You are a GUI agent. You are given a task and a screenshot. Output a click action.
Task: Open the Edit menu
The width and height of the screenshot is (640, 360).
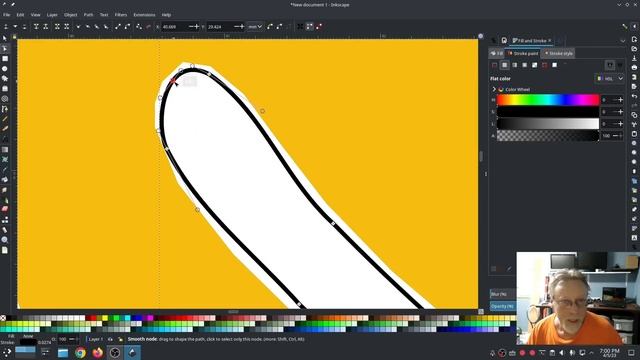coord(20,15)
